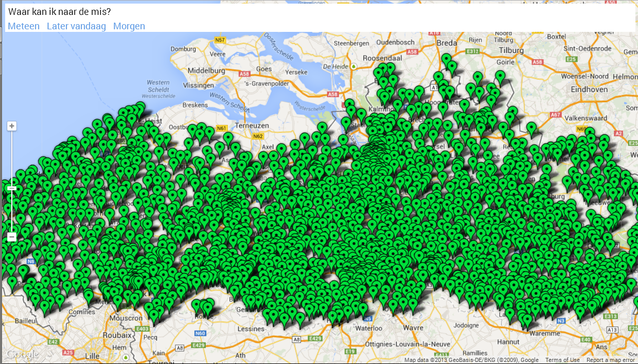
Task: Click the E313 road shield
Action: pos(611,316)
